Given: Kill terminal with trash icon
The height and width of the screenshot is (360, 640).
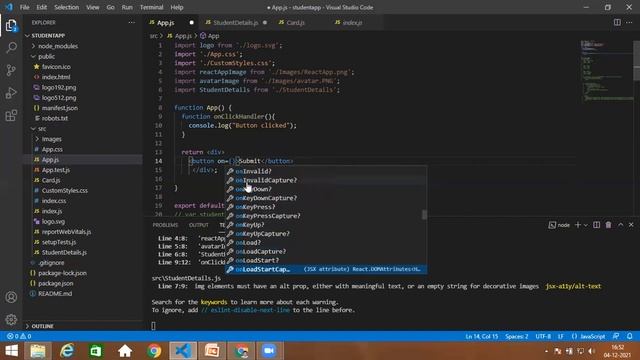Looking at the screenshot, I should click(608, 225).
